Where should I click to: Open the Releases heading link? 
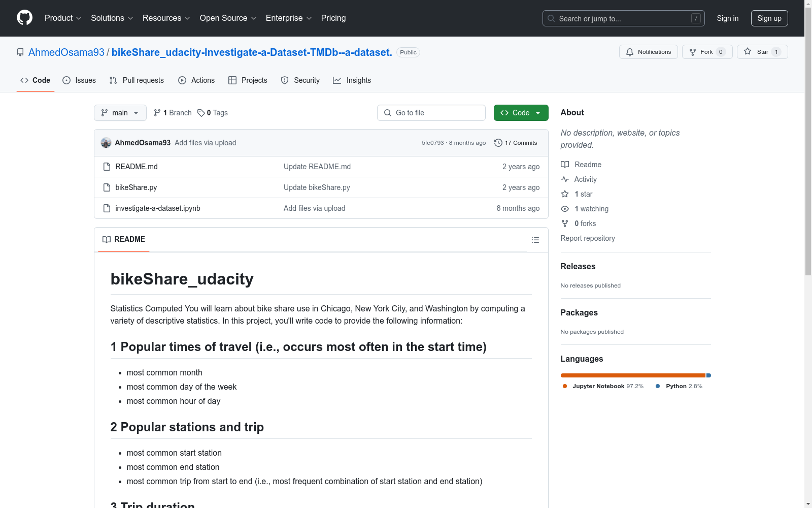click(x=578, y=266)
